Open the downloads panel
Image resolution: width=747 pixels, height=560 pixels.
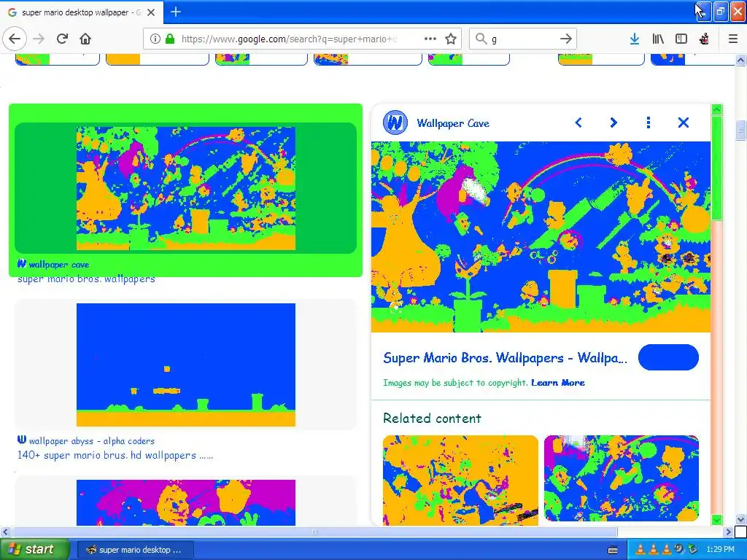click(x=635, y=39)
